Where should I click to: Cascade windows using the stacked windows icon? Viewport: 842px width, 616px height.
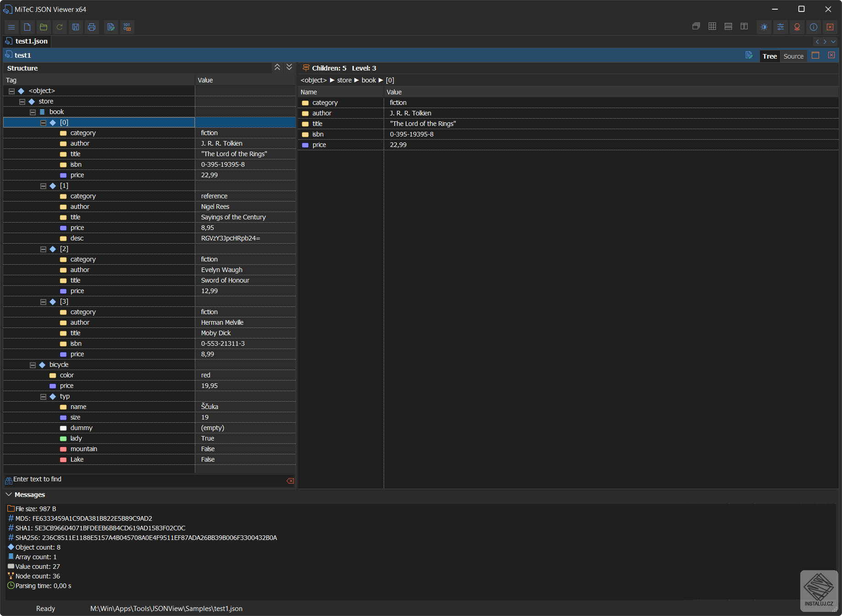tap(696, 27)
